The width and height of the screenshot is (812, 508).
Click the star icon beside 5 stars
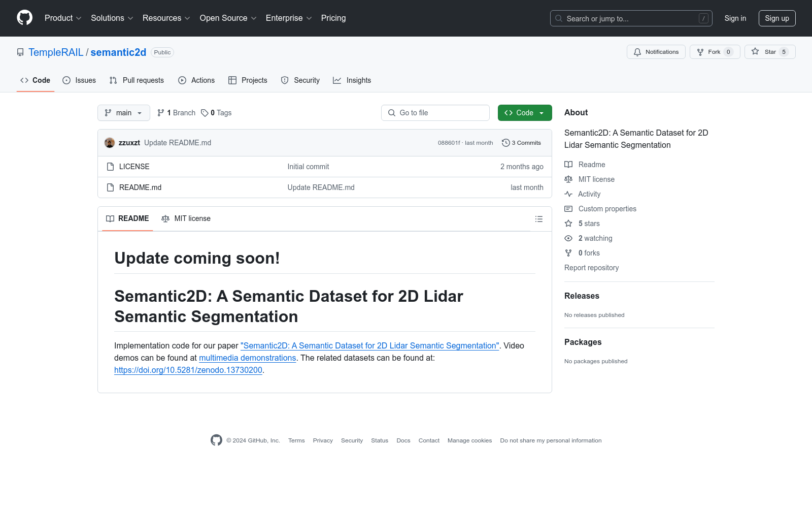(568, 224)
